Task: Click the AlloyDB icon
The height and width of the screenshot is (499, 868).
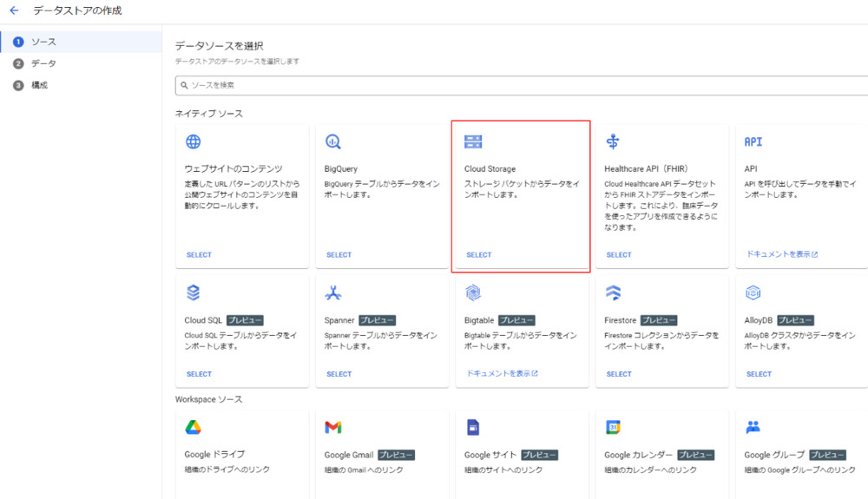Action: pos(753,292)
